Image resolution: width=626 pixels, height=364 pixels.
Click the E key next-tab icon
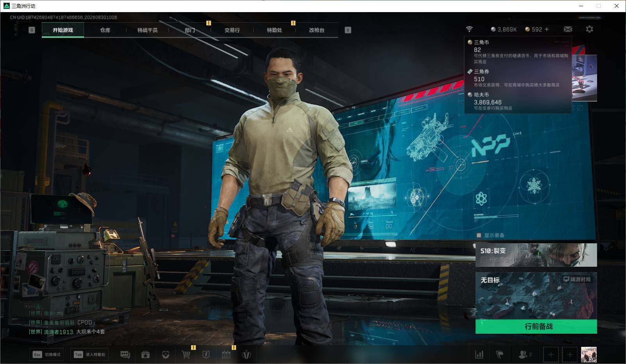point(348,30)
